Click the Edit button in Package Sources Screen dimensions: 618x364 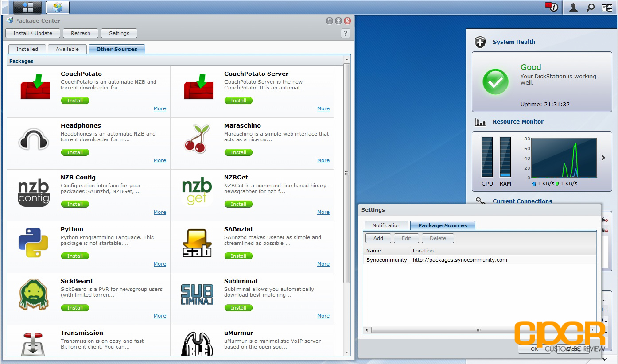point(406,238)
